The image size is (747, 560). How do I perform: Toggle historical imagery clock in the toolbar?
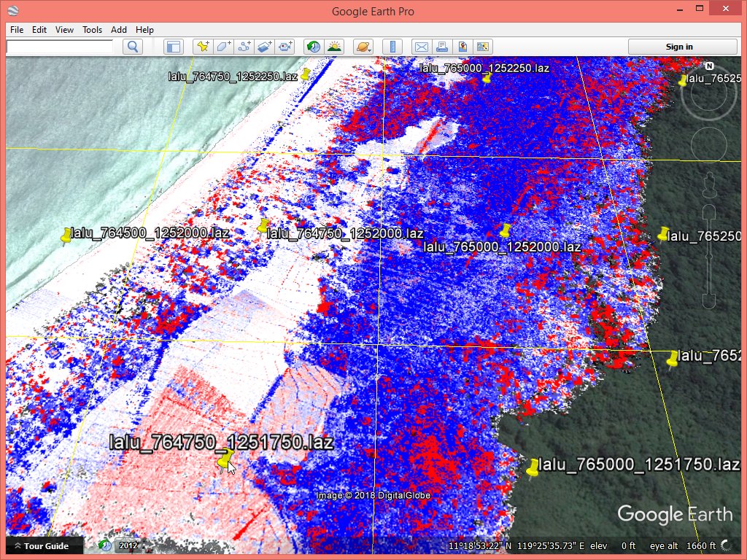tap(313, 47)
